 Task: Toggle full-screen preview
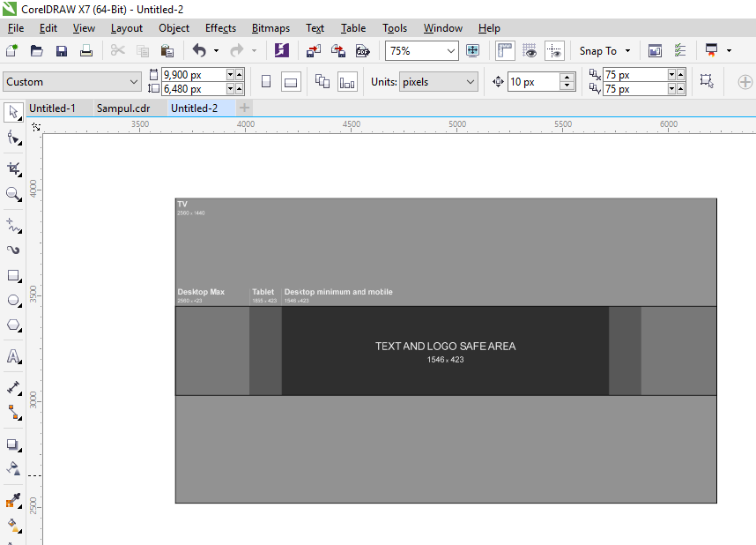point(472,50)
